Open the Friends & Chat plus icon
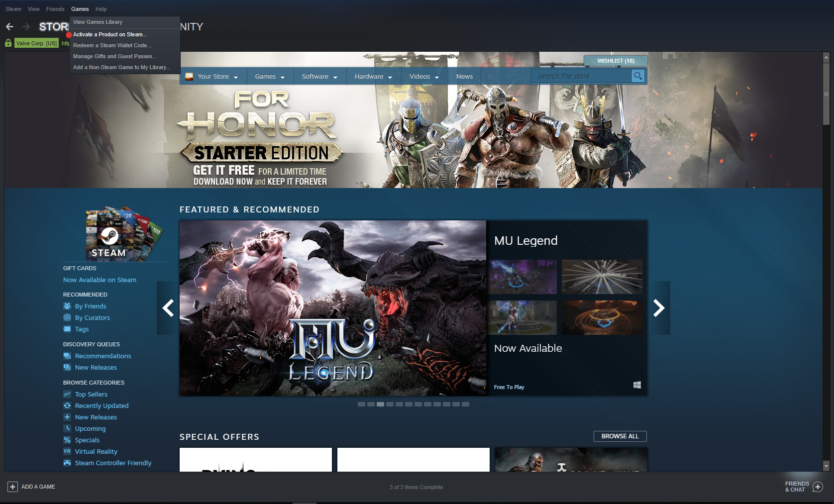This screenshot has height=504, width=834. (818, 487)
